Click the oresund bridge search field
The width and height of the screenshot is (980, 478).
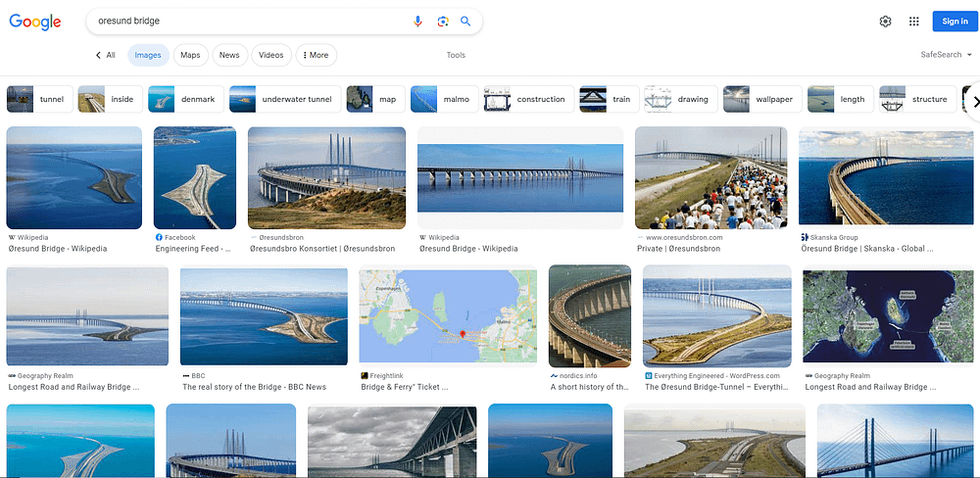tap(250, 22)
